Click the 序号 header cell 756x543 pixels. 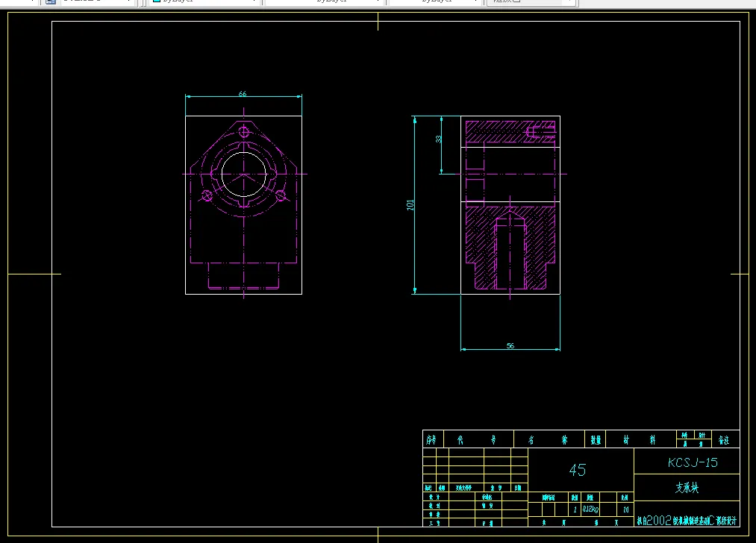pos(433,439)
